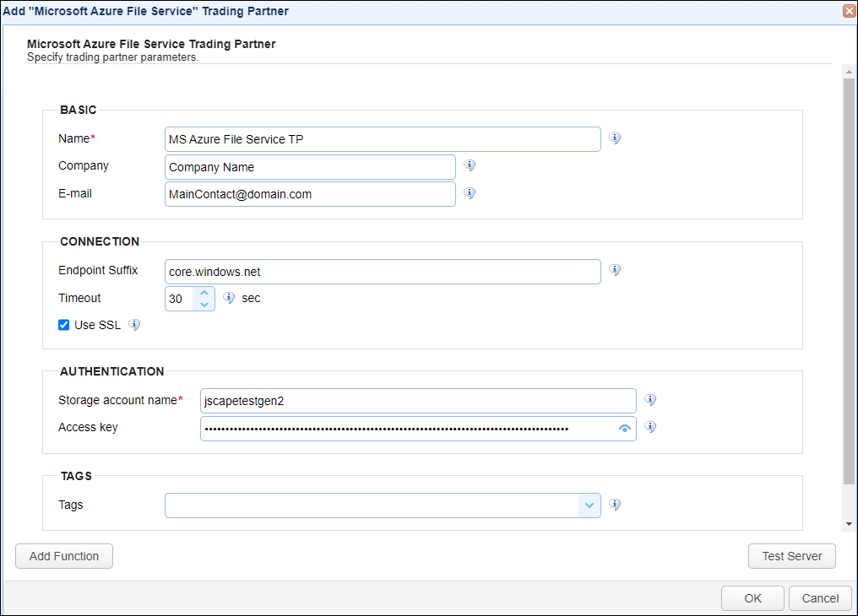Image resolution: width=858 pixels, height=616 pixels.
Task: View info icon next to Use SSL
Action: [134, 325]
